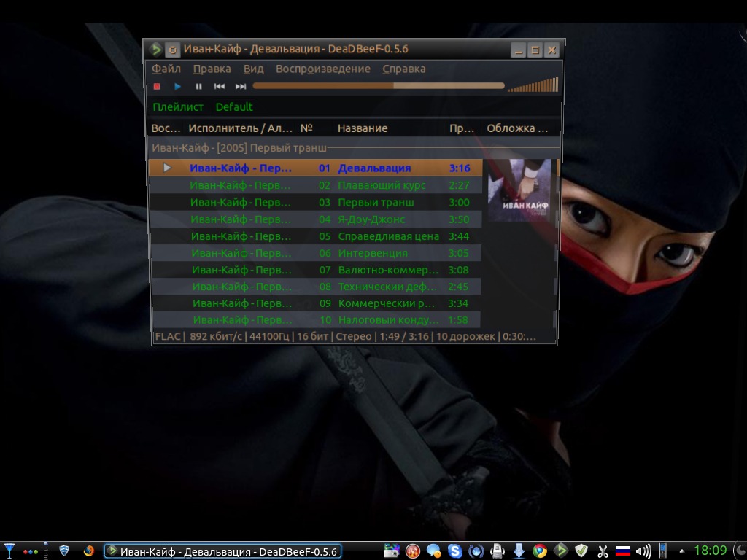Switch to the Плейлист tab
Screen dimensions: 747x560
click(x=178, y=107)
